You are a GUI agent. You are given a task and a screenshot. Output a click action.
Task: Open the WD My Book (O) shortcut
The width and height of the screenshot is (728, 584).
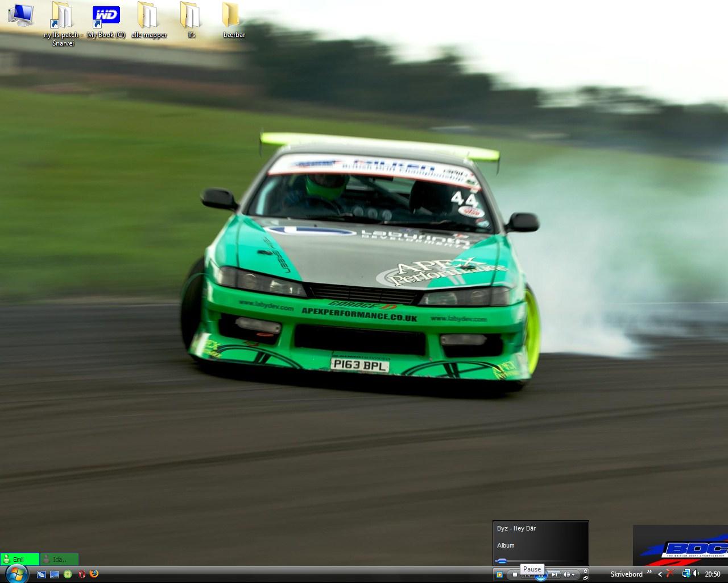pos(106,21)
